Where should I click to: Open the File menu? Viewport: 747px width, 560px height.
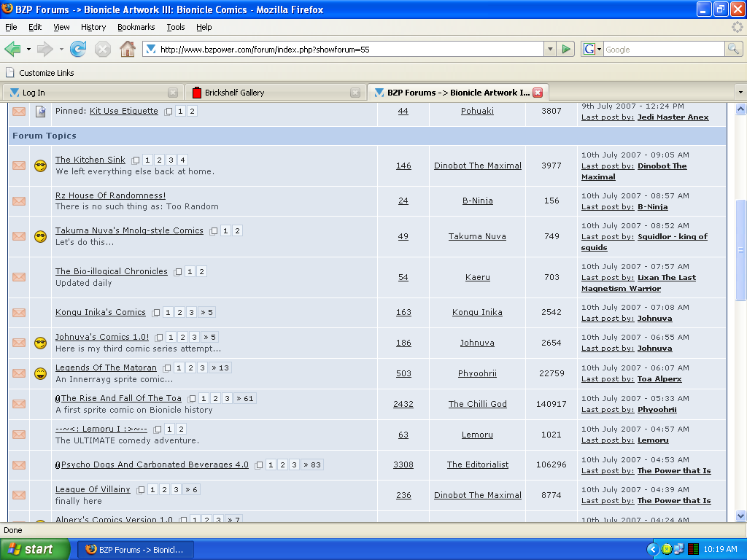click(11, 27)
